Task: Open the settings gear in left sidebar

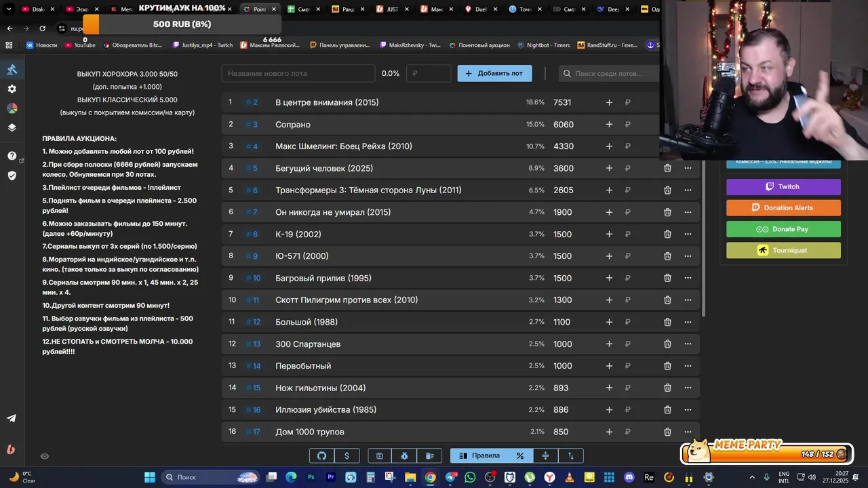Action: [x=12, y=89]
